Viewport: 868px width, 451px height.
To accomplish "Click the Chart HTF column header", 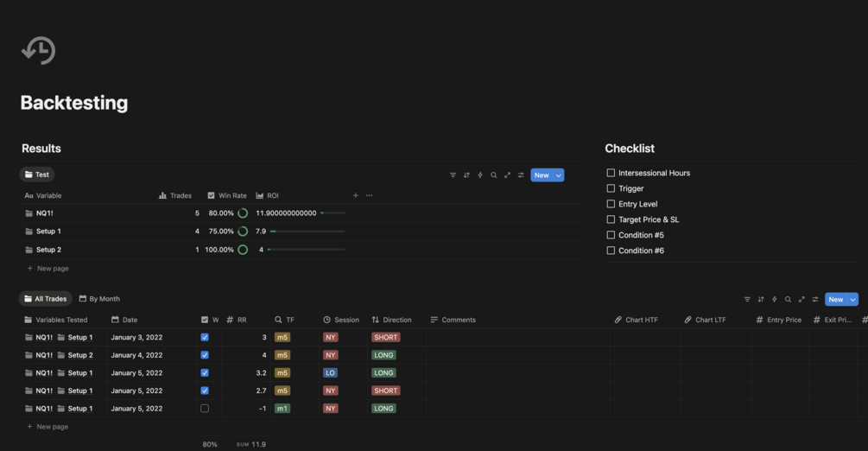I will [x=636, y=320].
